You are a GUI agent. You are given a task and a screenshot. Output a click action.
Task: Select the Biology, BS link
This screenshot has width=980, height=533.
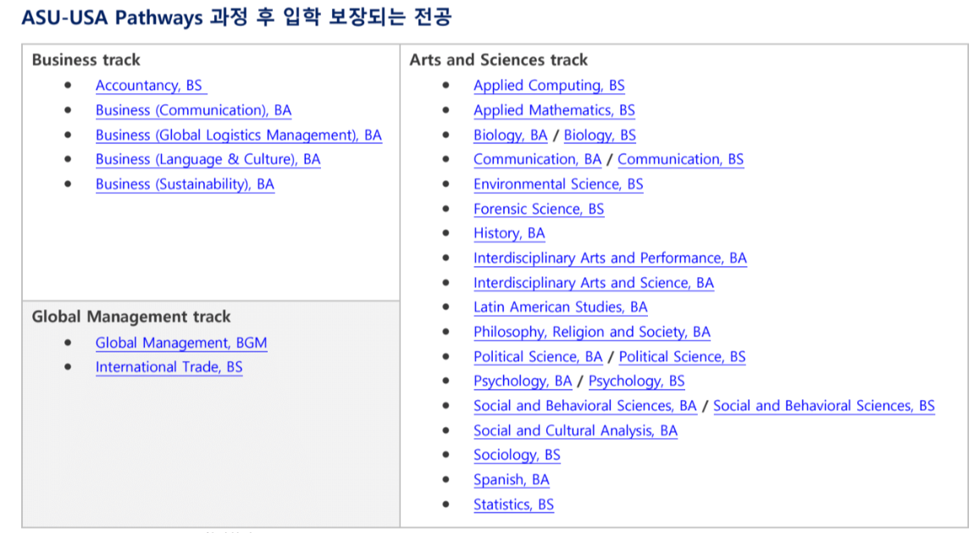600,135
